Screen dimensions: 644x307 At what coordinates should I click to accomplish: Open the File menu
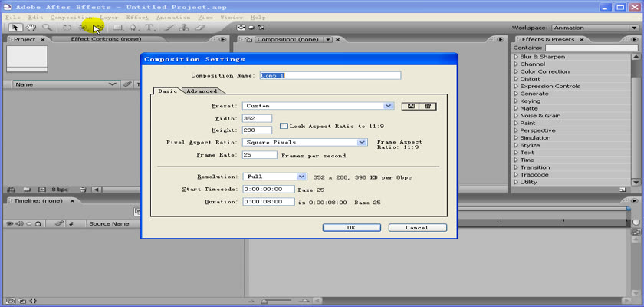13,18
